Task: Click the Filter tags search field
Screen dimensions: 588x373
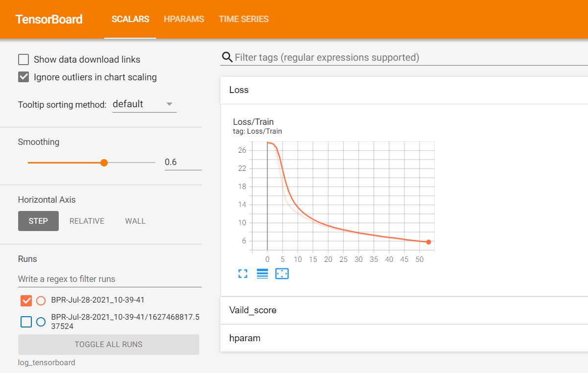Action: tap(406, 57)
